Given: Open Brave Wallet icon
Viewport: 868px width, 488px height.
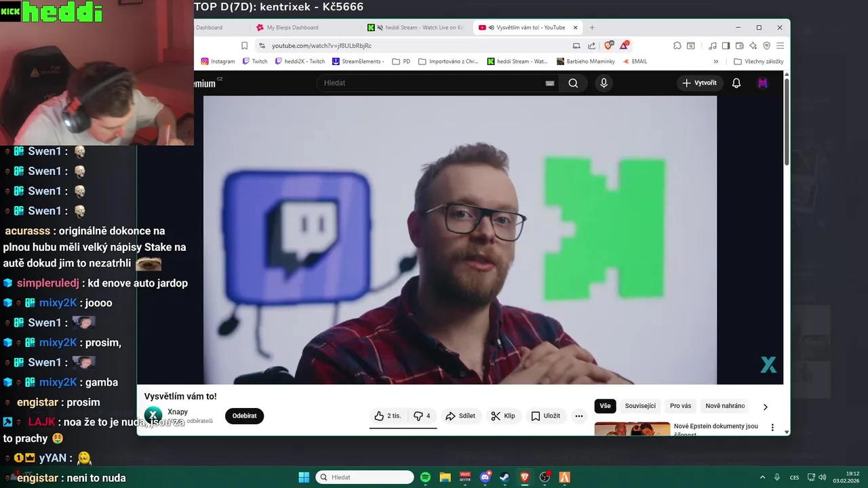Looking at the screenshot, I should point(739,45).
